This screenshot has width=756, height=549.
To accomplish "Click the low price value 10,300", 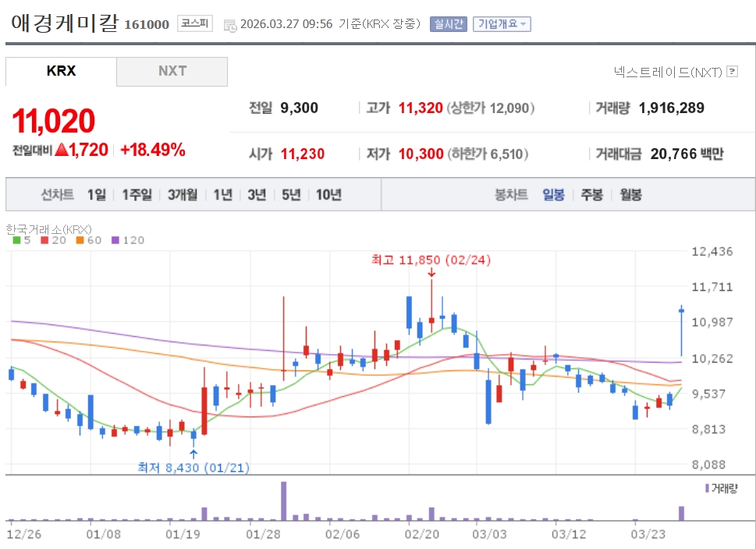I will [421, 154].
